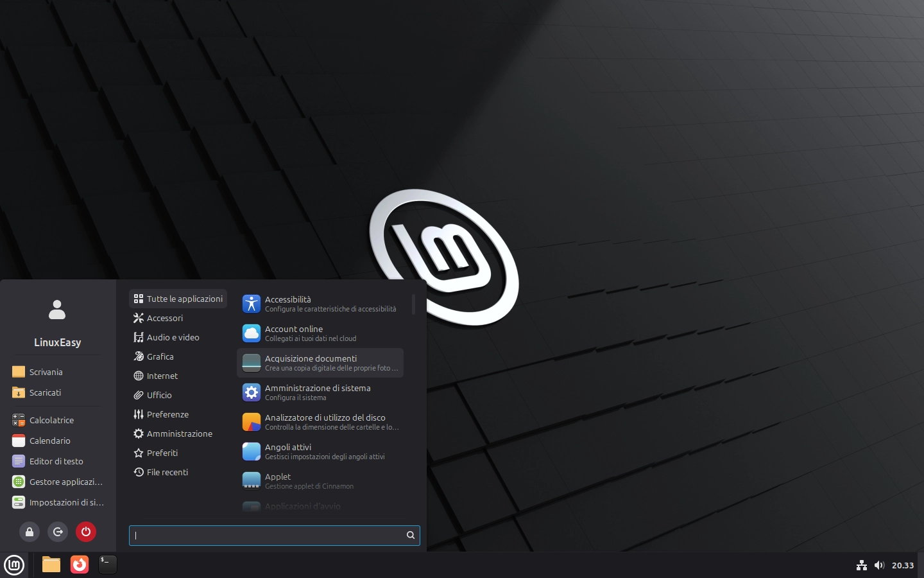Show the Preferiti list
The image size is (924, 578).
pyautogui.click(x=178, y=453)
